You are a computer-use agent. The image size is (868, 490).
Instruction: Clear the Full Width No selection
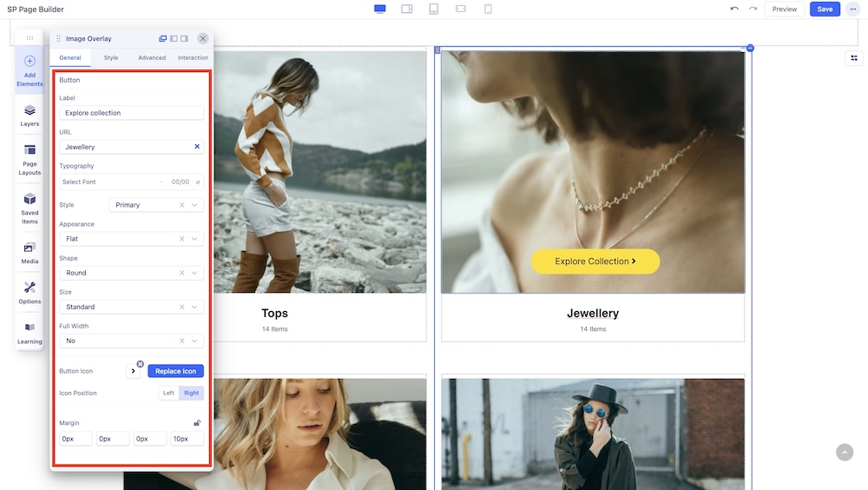181,341
